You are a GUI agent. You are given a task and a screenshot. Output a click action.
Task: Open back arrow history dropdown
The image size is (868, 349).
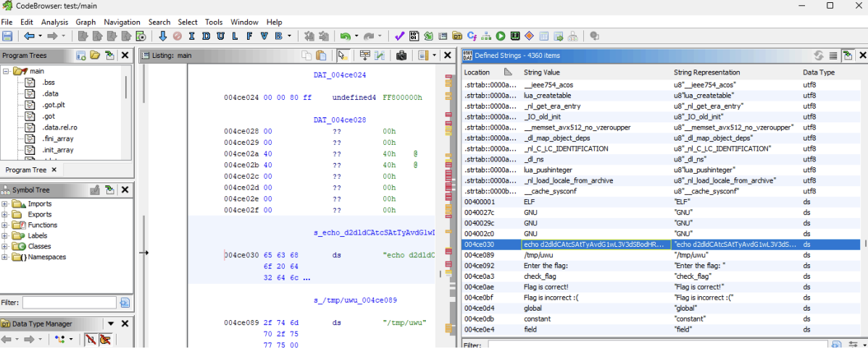point(39,36)
